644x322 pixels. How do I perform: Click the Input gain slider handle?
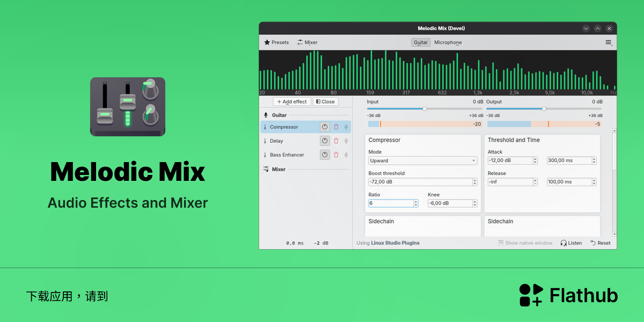point(425,109)
